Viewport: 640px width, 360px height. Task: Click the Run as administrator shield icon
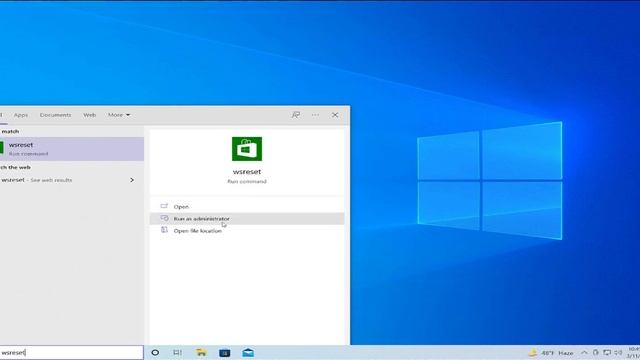click(x=164, y=218)
